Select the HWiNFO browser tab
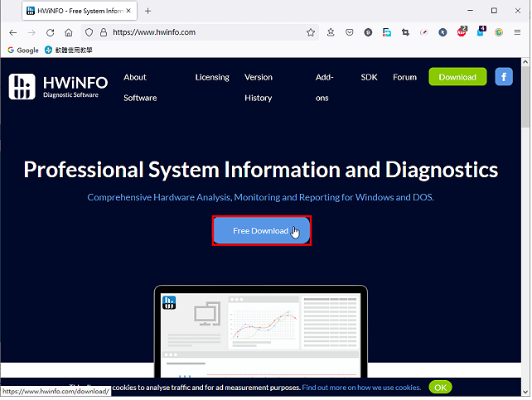Screen dimensions: 532x400 (x=80, y=11)
